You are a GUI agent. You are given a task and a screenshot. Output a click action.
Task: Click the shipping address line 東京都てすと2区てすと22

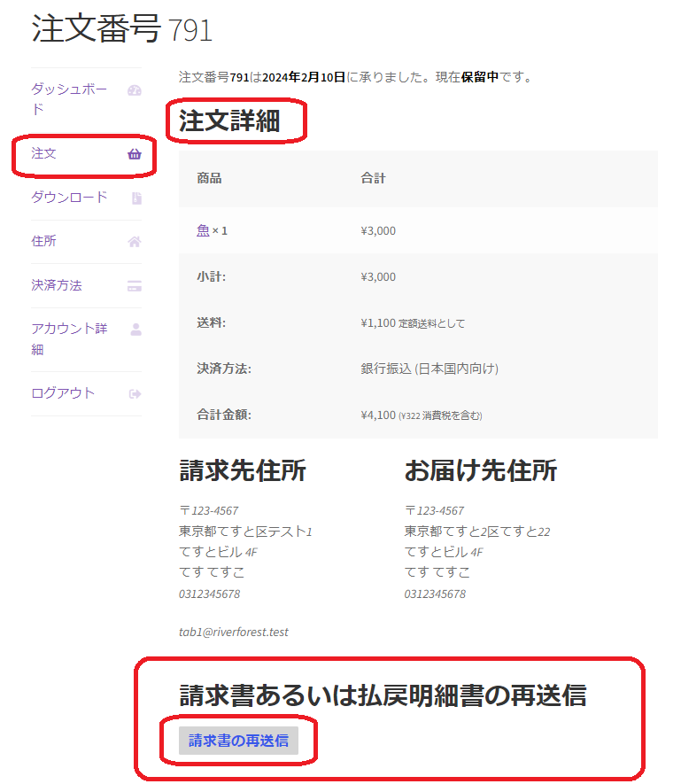point(477,531)
